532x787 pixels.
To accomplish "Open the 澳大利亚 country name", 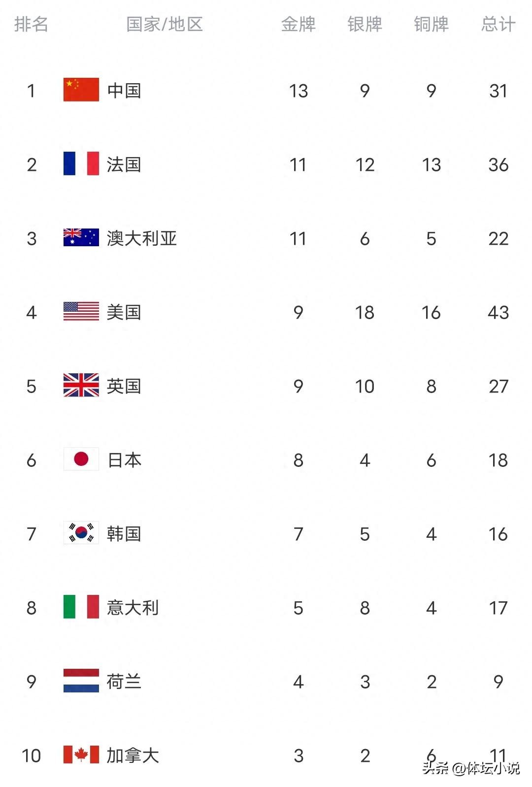I will point(142,238).
